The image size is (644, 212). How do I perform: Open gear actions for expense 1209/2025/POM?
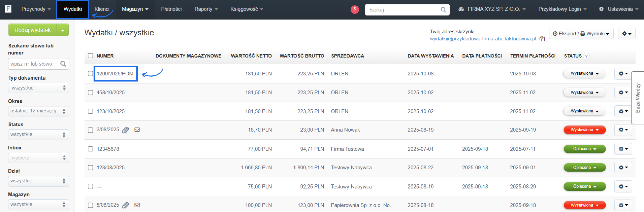pyautogui.click(x=623, y=74)
